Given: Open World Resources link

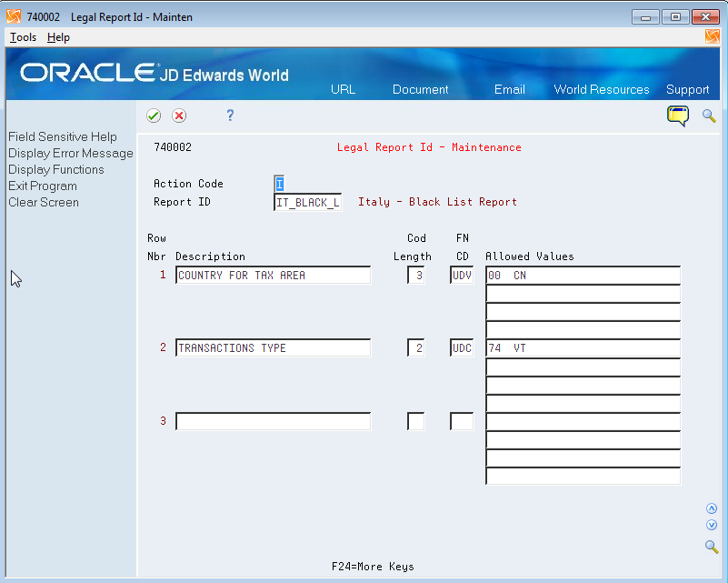Looking at the screenshot, I should 602,89.
